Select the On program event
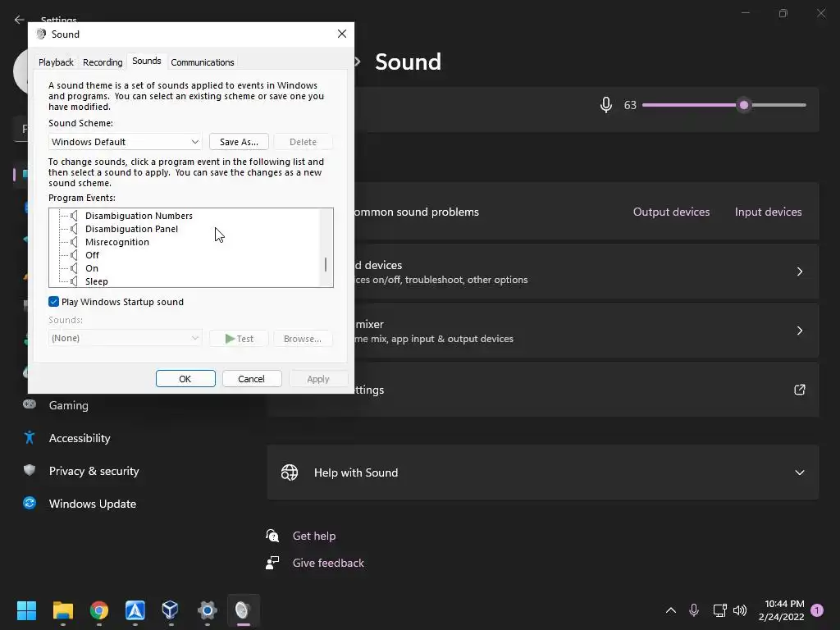The height and width of the screenshot is (630, 840). tap(92, 268)
